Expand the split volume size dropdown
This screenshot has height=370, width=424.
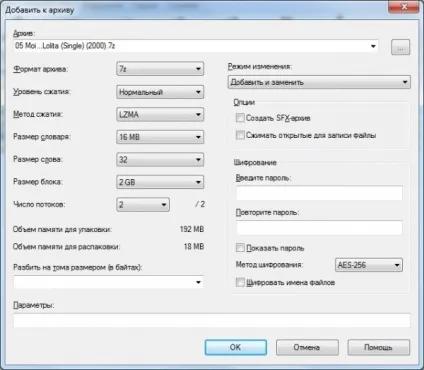(198, 282)
